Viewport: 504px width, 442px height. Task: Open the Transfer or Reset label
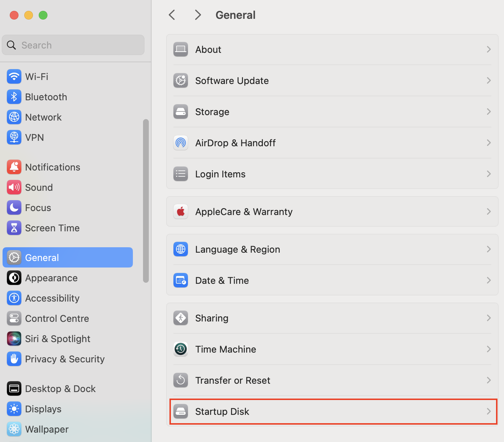tap(233, 380)
